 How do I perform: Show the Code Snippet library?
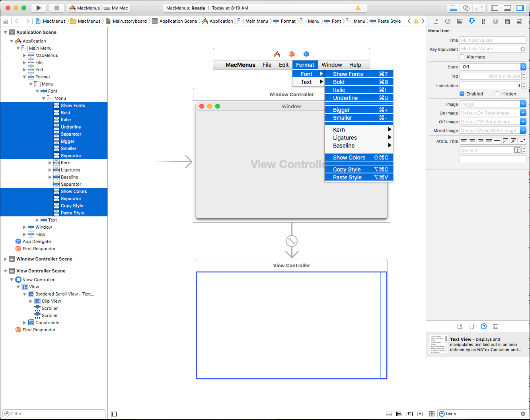point(472,327)
